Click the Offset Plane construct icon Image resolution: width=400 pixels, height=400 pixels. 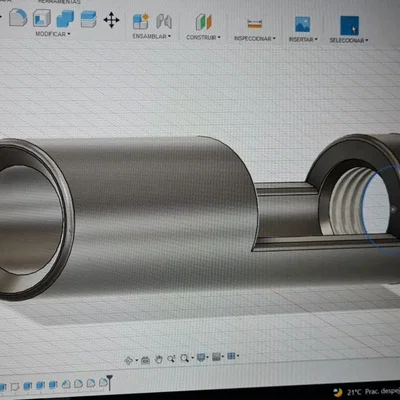(x=204, y=22)
